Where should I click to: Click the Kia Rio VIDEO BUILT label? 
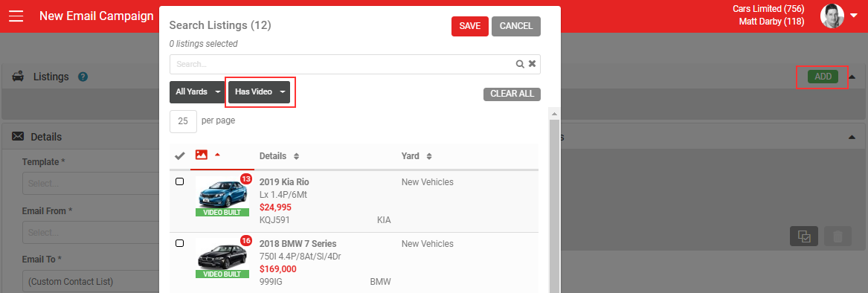(x=222, y=212)
